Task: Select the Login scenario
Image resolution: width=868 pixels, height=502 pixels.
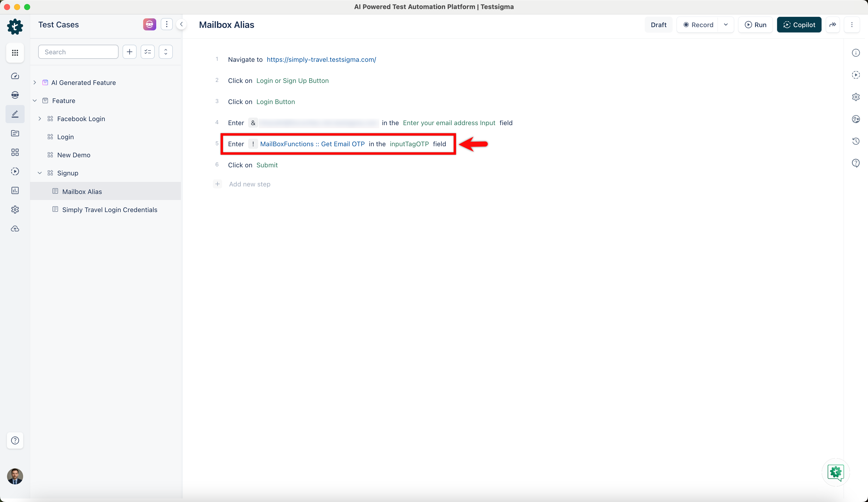Action: pos(66,137)
